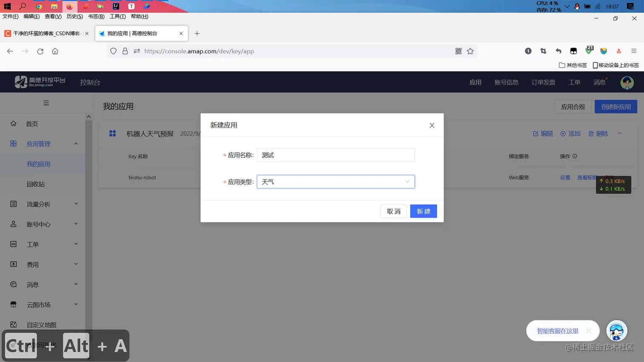Open 移动设备上的书签 folder

click(x=616, y=65)
